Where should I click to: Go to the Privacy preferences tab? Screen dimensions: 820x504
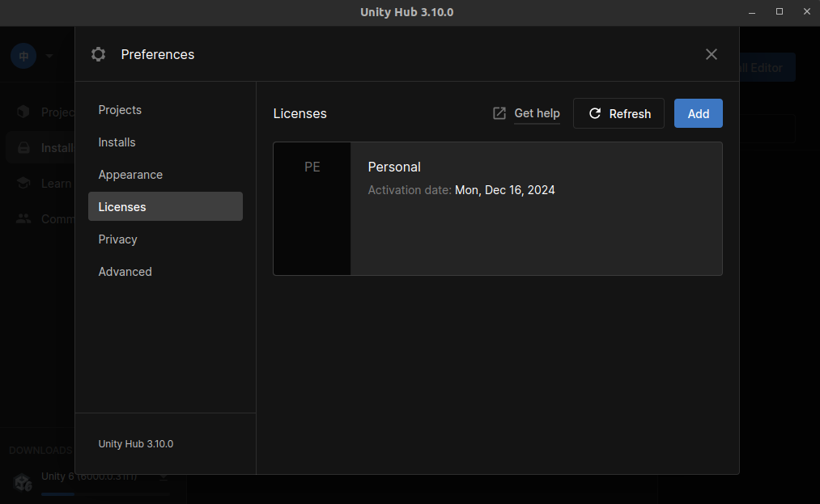[x=118, y=239]
